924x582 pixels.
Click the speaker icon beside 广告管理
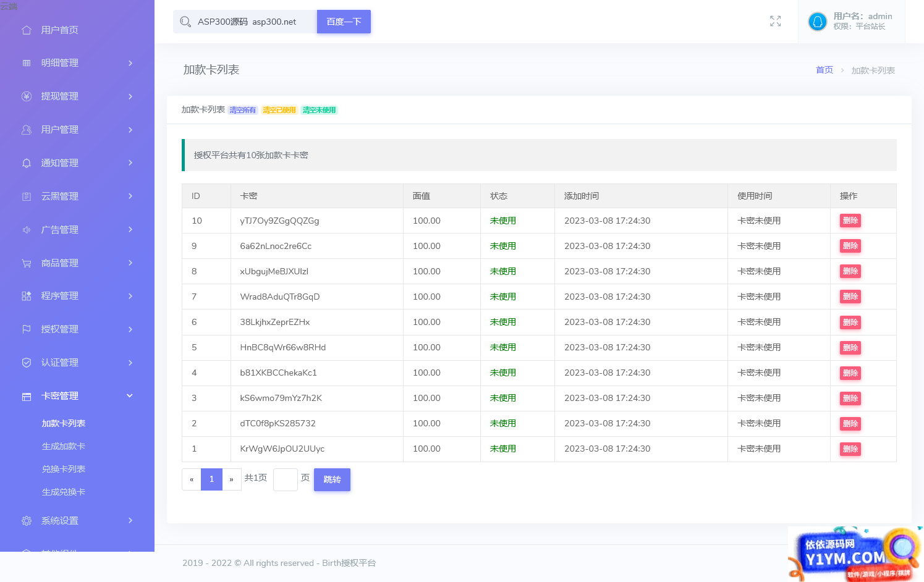27,230
